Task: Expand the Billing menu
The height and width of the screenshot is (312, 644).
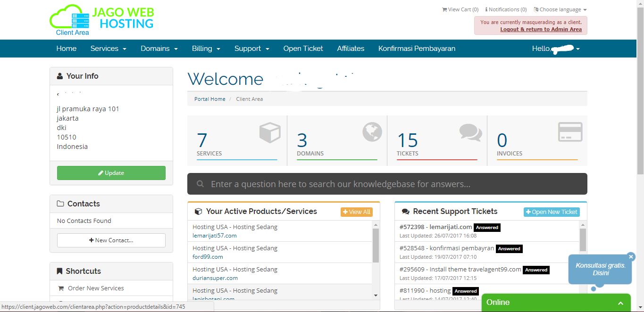Action: pyautogui.click(x=206, y=49)
